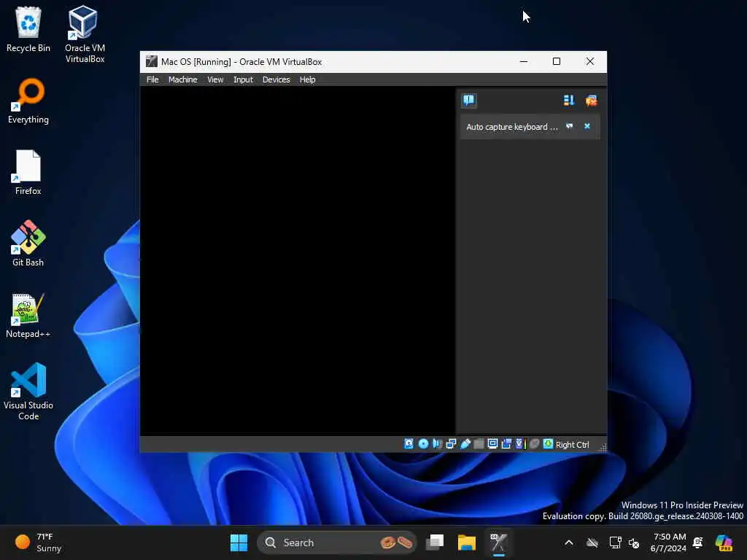747x560 pixels.
Task: Click the network adapters status icon
Action: tap(451, 444)
